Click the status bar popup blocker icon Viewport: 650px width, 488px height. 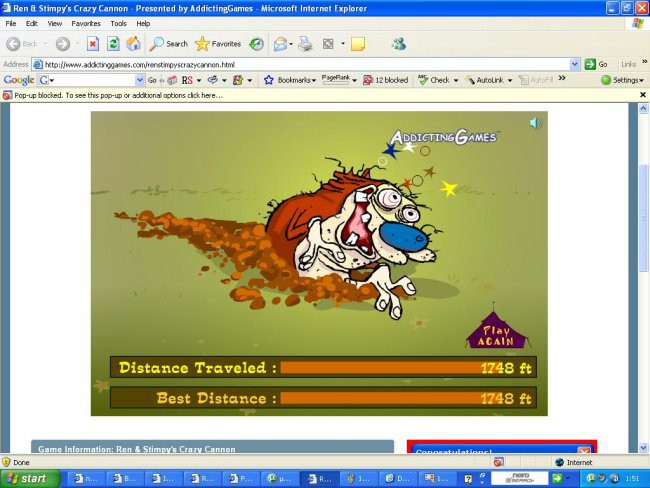tap(499, 462)
